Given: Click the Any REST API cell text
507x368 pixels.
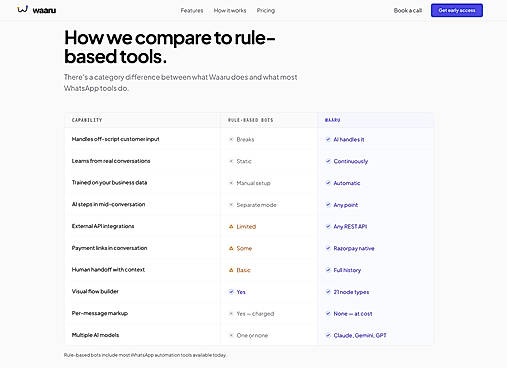Looking at the screenshot, I should point(350,227).
